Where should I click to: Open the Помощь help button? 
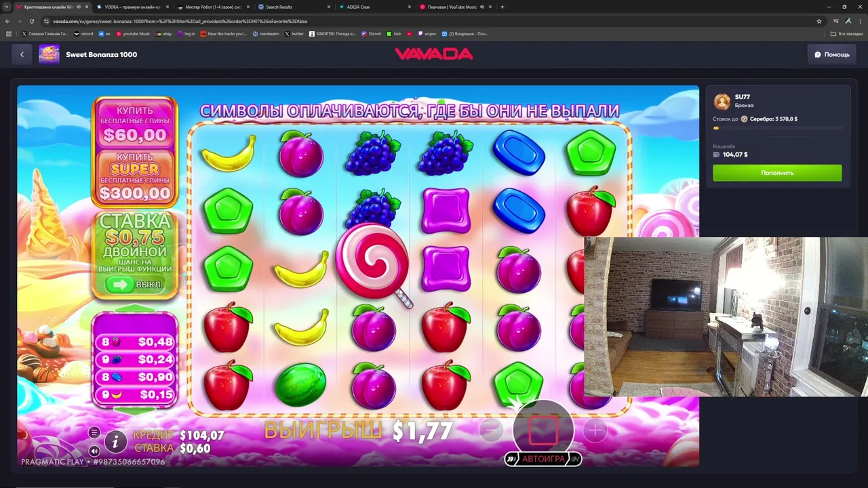click(x=831, y=54)
